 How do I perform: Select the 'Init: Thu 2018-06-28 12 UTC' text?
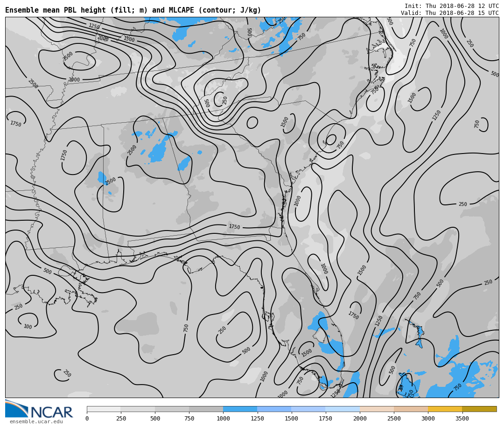(x=452, y=6)
